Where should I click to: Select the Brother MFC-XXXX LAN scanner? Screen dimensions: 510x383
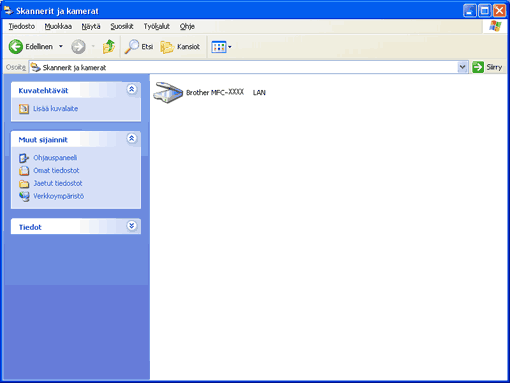click(210, 92)
